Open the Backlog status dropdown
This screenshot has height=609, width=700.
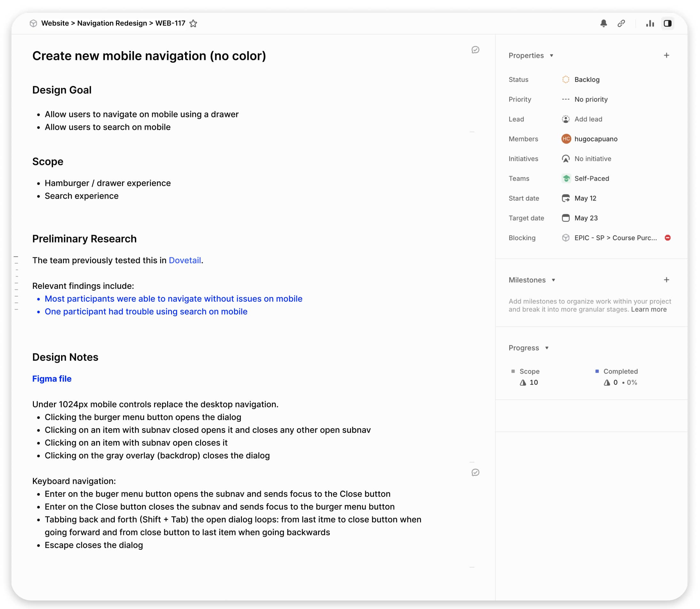pos(587,80)
